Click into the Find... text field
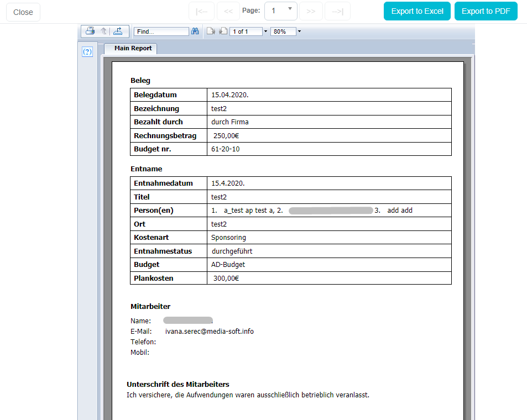Screen dimensions: 527x420 point(161,32)
